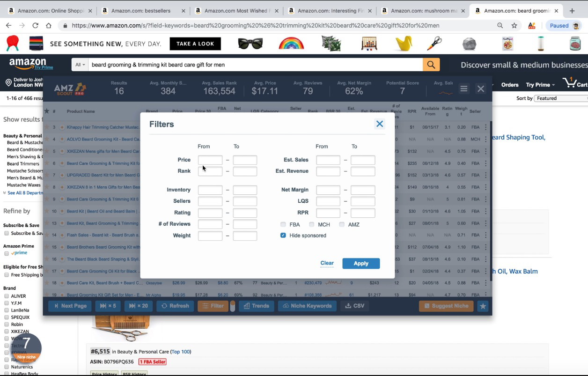Load twenty pages with the ×20 button
The width and height of the screenshot is (588, 376).
[x=138, y=306]
